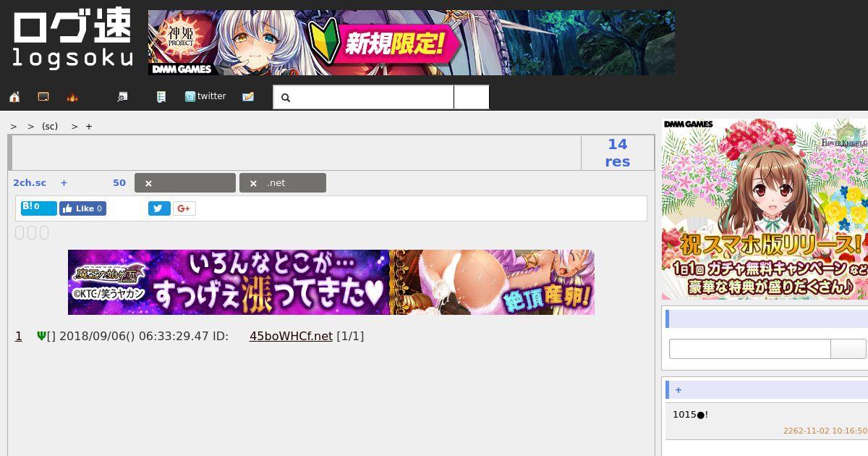Open the magnifier thread-search icon in navbar

pyautogui.click(x=122, y=97)
